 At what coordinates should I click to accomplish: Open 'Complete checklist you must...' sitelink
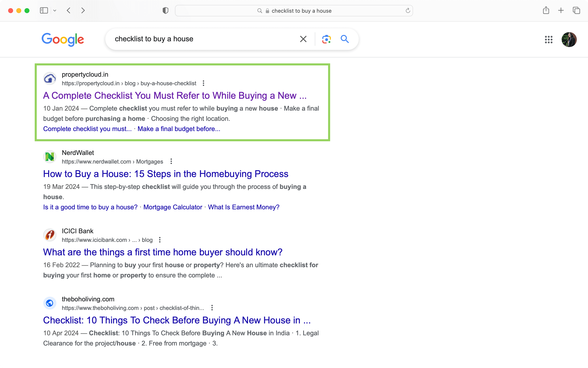click(x=87, y=129)
